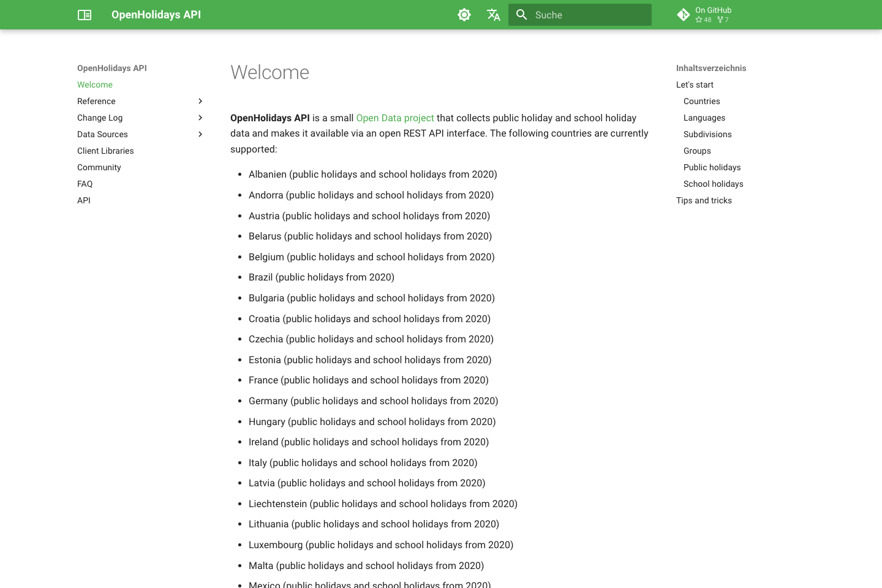Click the search magnifier icon

(x=521, y=15)
